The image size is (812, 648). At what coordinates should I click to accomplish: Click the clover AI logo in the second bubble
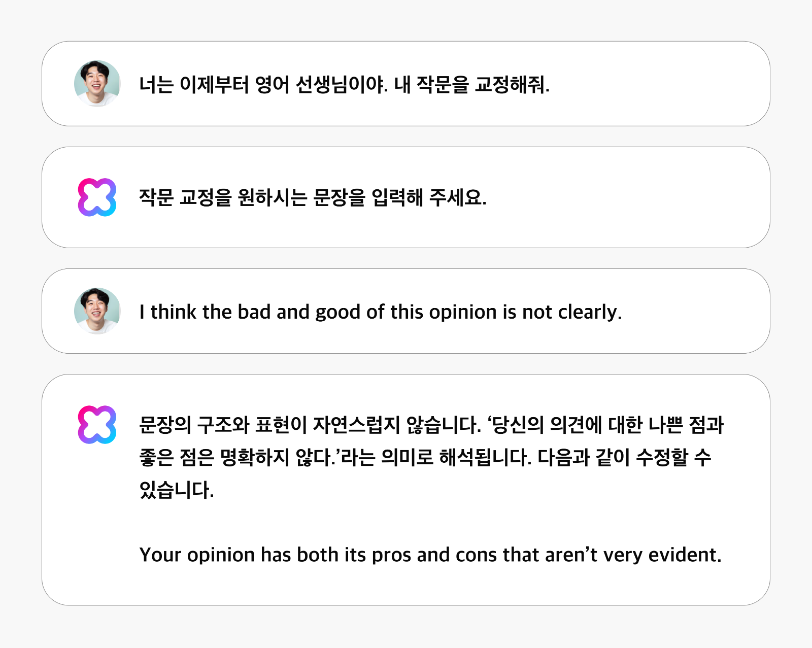97,197
